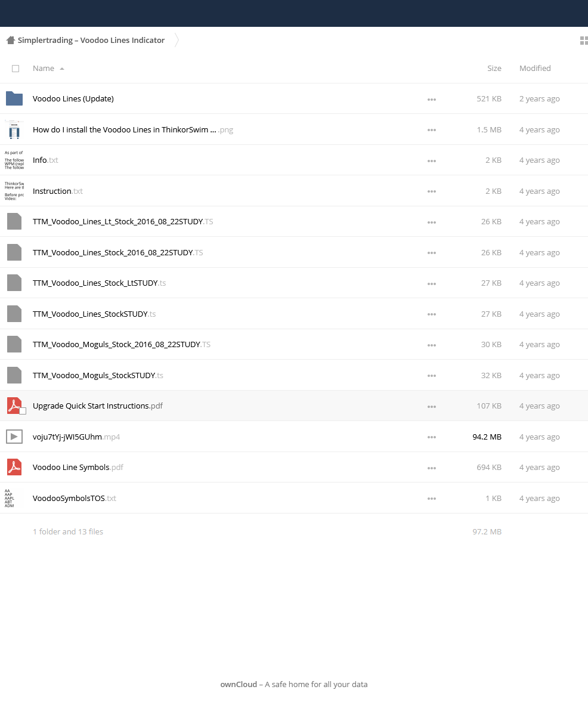This screenshot has height=702, width=588.
Task: Open more actions for Instruction.txt
Action: pos(431,191)
